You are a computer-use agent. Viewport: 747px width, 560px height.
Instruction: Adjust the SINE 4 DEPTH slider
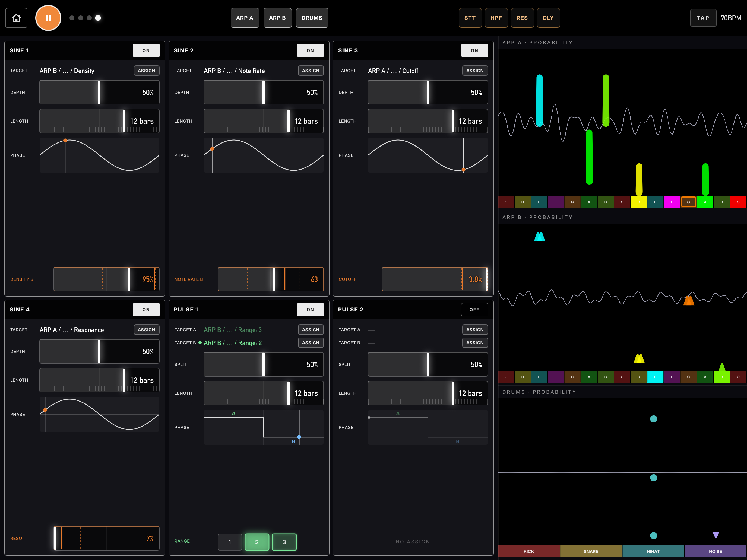99,351
